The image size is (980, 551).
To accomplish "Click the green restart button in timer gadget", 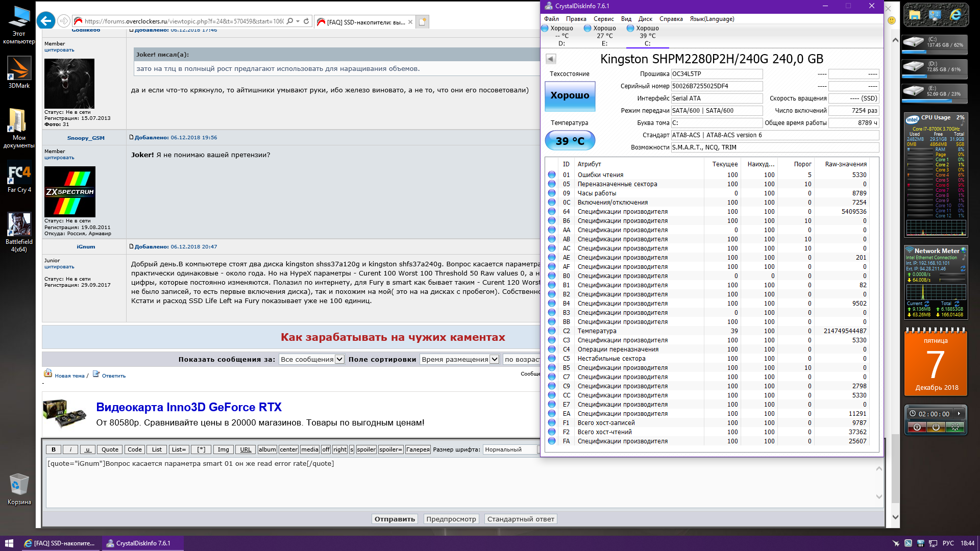I will click(954, 428).
